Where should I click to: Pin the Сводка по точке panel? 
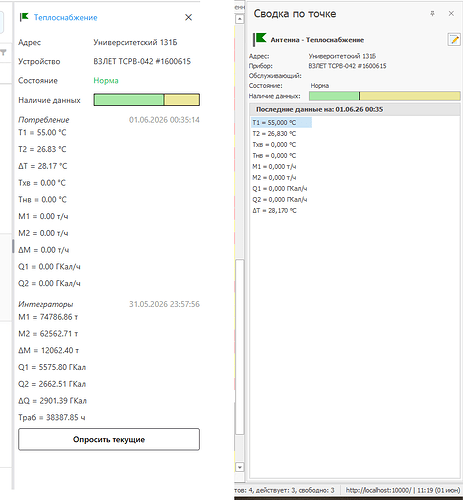432,14
